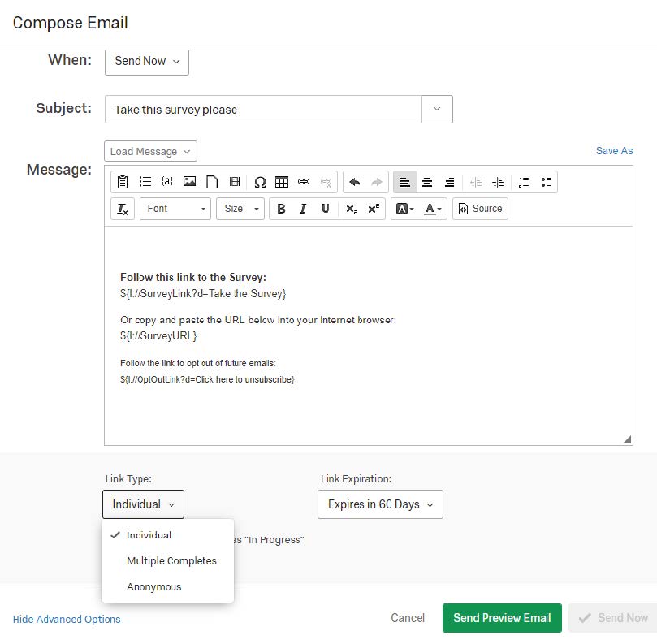Insert a hyperlink with the link icon
This screenshot has height=644, width=657.
[x=303, y=181]
